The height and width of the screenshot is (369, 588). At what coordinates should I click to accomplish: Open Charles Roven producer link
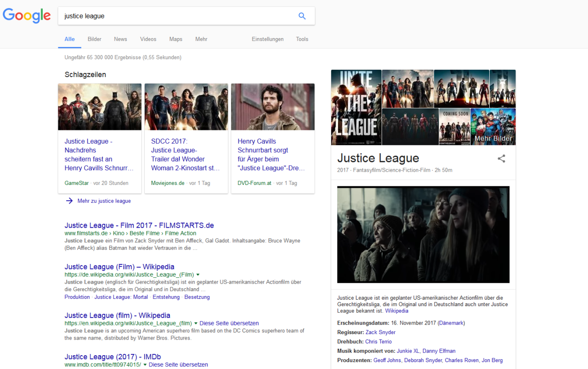[x=462, y=360]
